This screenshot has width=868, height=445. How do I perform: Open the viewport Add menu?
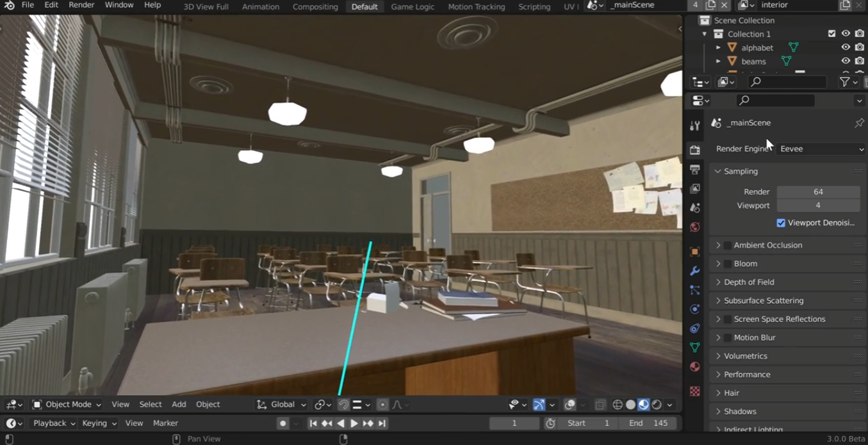179,405
